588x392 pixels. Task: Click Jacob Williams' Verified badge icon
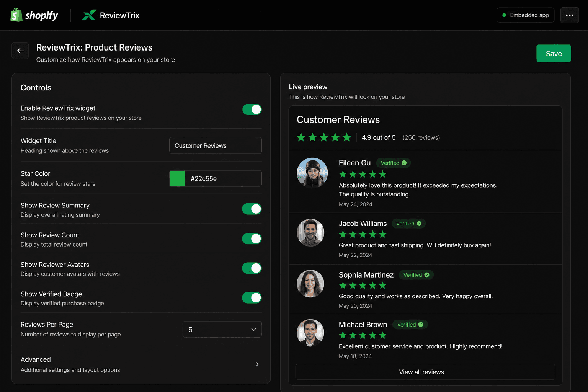(x=419, y=224)
